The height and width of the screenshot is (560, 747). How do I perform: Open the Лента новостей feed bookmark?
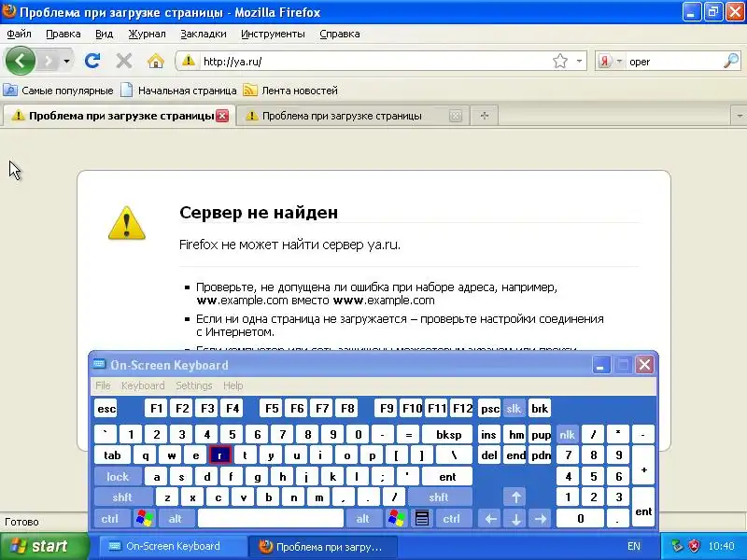(290, 91)
